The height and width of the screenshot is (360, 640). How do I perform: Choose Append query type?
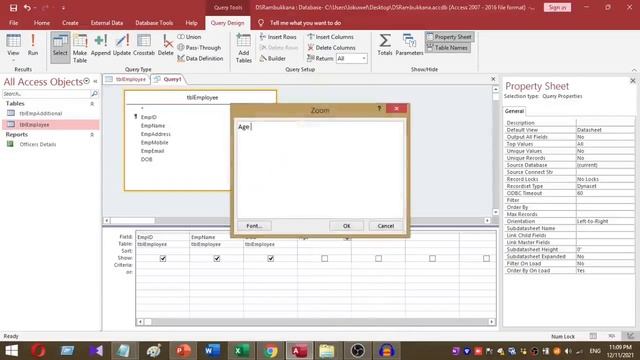[100, 45]
